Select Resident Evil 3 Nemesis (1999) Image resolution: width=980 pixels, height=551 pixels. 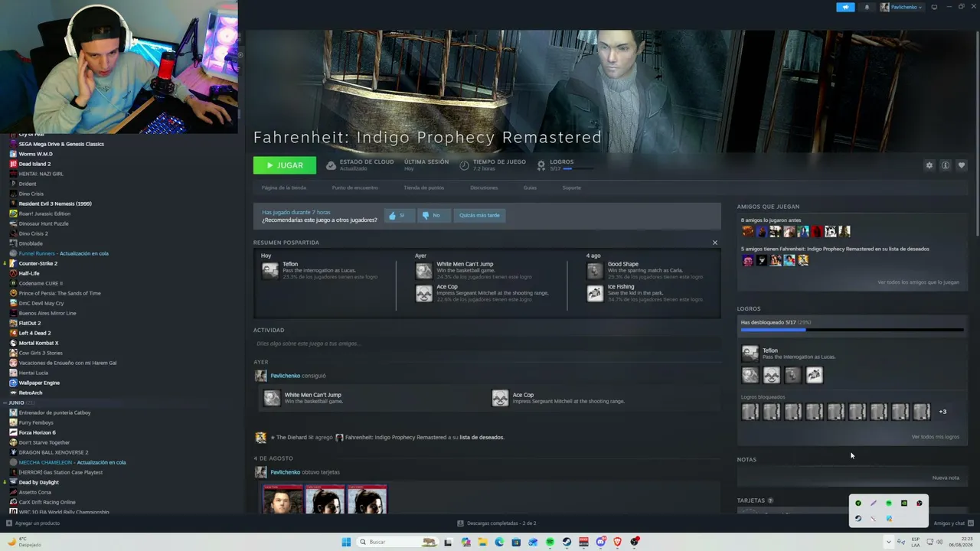pos(55,204)
